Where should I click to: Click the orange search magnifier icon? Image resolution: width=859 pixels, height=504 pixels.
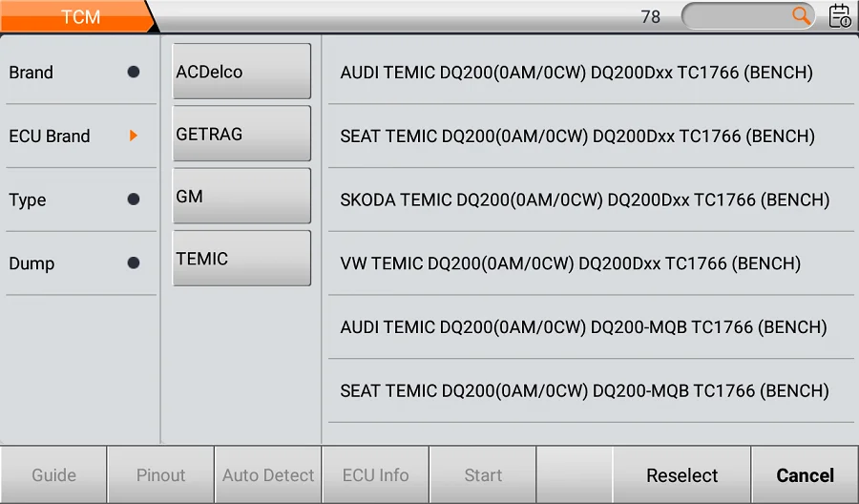pyautogui.click(x=802, y=15)
